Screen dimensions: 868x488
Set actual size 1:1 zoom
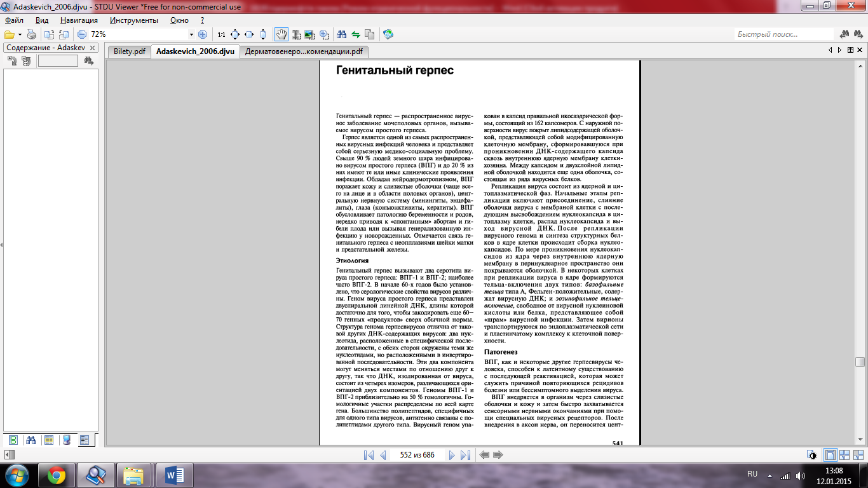pyautogui.click(x=221, y=34)
